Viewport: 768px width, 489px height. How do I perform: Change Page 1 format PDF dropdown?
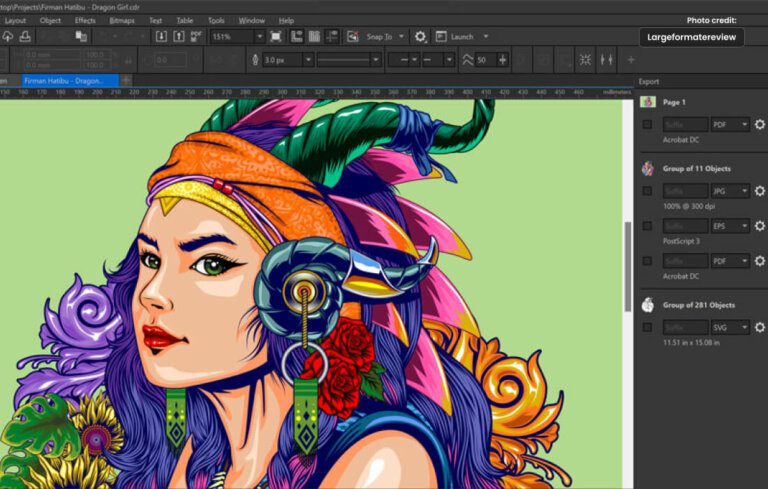pyautogui.click(x=730, y=124)
